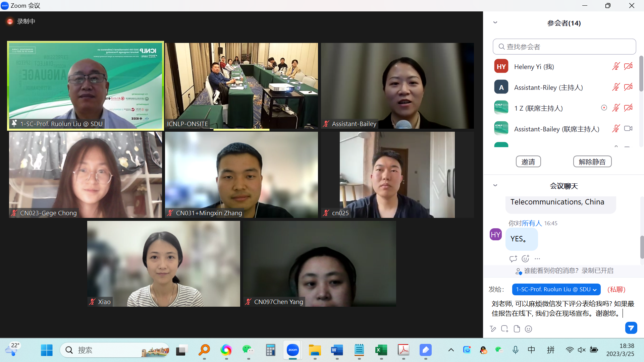644x362 pixels.
Task: Open the Windows Start menu
Action: [47, 350]
